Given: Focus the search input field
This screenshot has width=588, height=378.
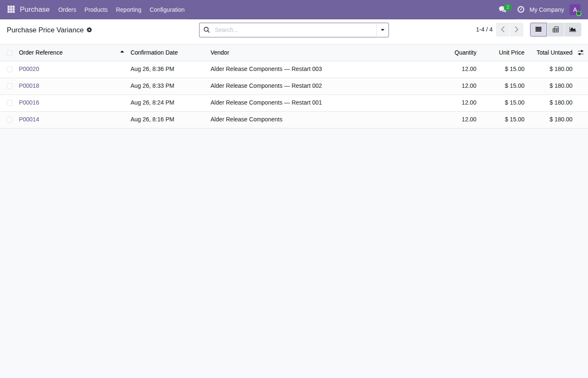Looking at the screenshot, I should click(294, 30).
